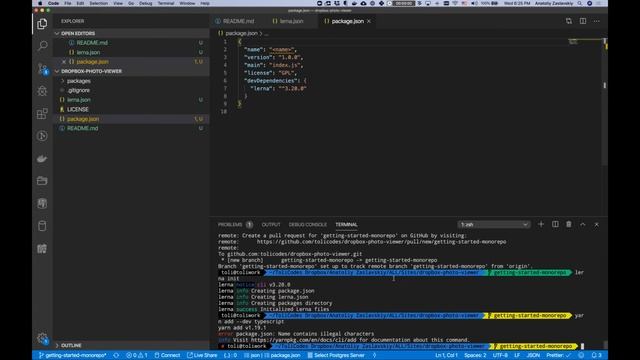The image size is (640, 360).
Task: Open the File menu
Action: pos(68,3)
